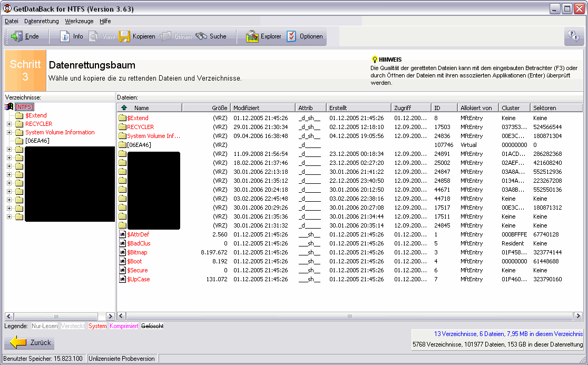The width and height of the screenshot is (588, 365).
Task: Click the $Boot file icon
Action: coord(122,261)
